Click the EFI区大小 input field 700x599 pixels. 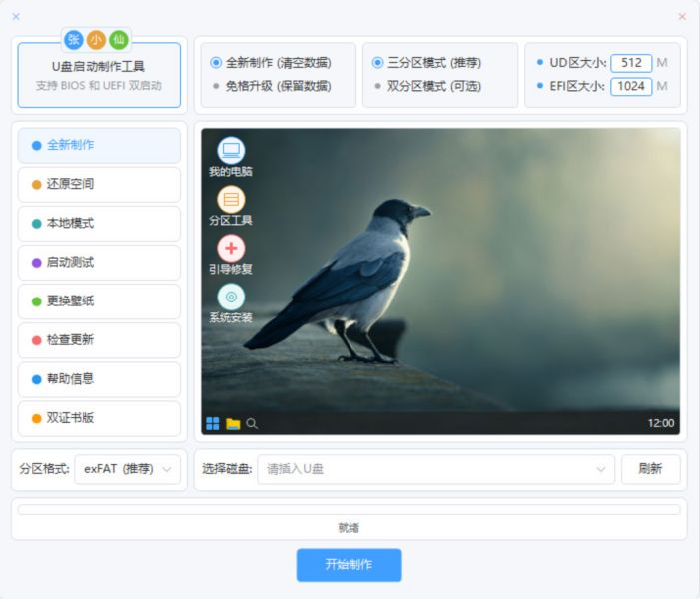point(631,86)
